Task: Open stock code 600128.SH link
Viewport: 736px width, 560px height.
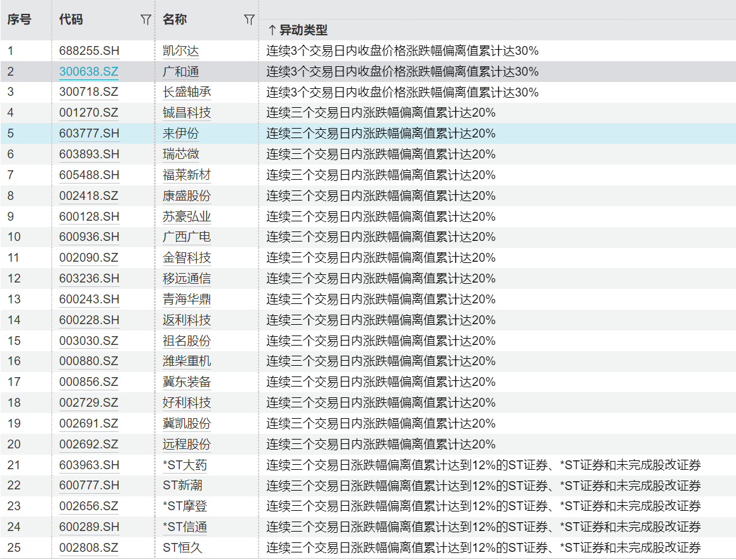Action: pyautogui.click(x=89, y=216)
